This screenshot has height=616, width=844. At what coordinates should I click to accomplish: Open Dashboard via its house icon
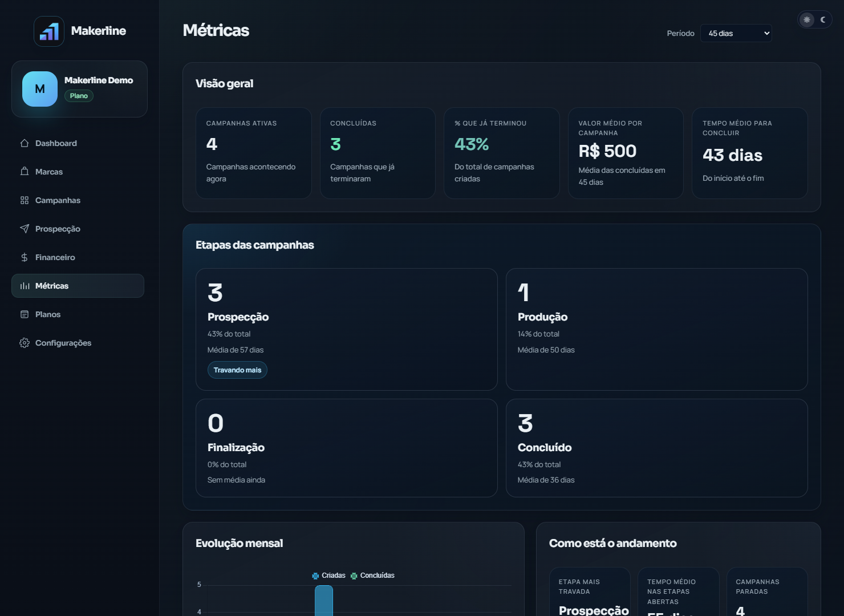tap(25, 143)
